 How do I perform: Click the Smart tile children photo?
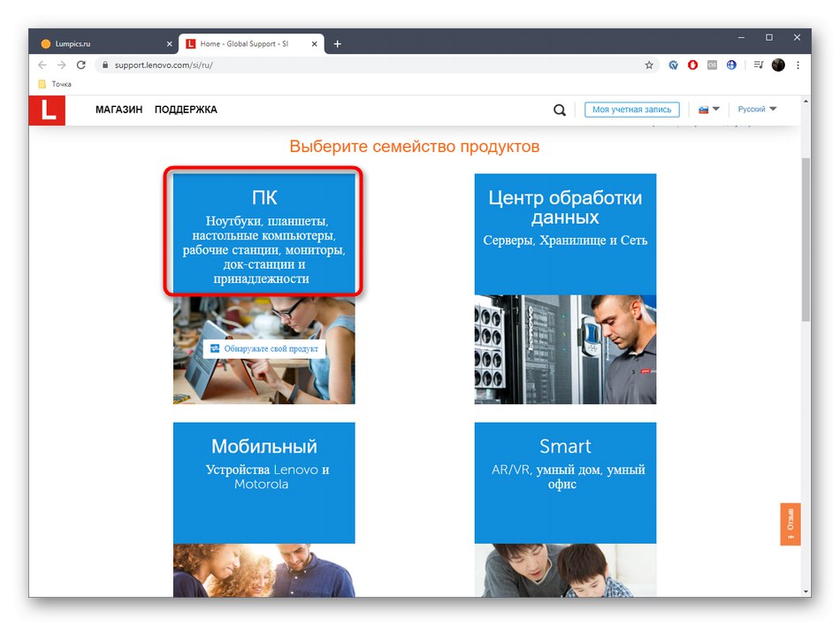click(x=565, y=570)
